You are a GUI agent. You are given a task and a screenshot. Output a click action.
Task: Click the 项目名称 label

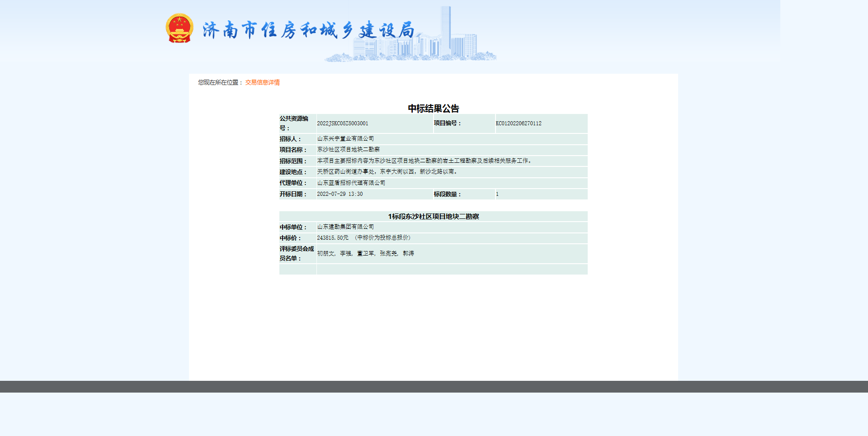pyautogui.click(x=293, y=150)
